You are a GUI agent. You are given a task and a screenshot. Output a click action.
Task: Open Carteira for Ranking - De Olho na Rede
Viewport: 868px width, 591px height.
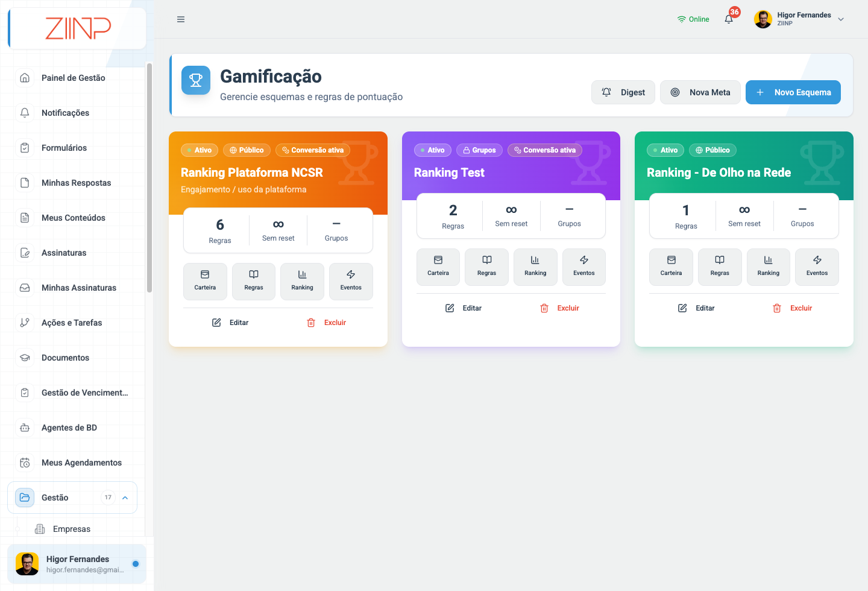(x=671, y=267)
